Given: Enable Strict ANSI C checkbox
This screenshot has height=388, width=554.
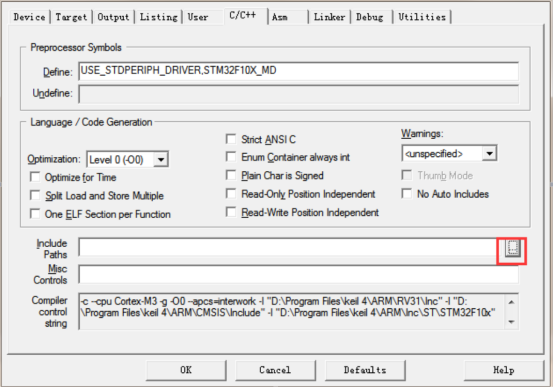Looking at the screenshot, I should pyautogui.click(x=231, y=139).
